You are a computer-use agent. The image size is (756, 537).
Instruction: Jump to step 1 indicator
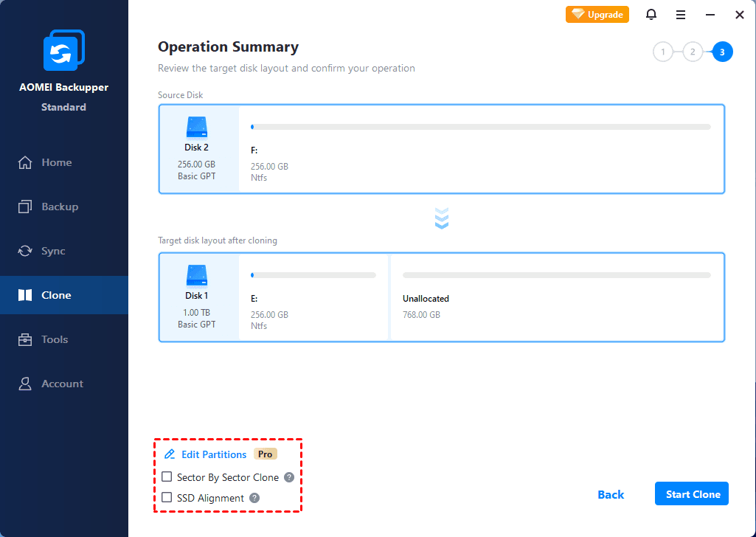pos(663,52)
